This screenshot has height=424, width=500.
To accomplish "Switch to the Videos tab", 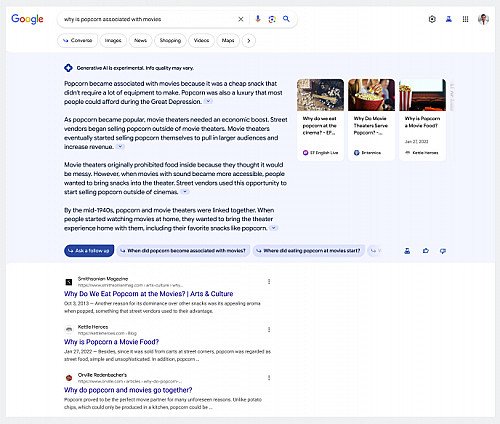I will coord(201,41).
